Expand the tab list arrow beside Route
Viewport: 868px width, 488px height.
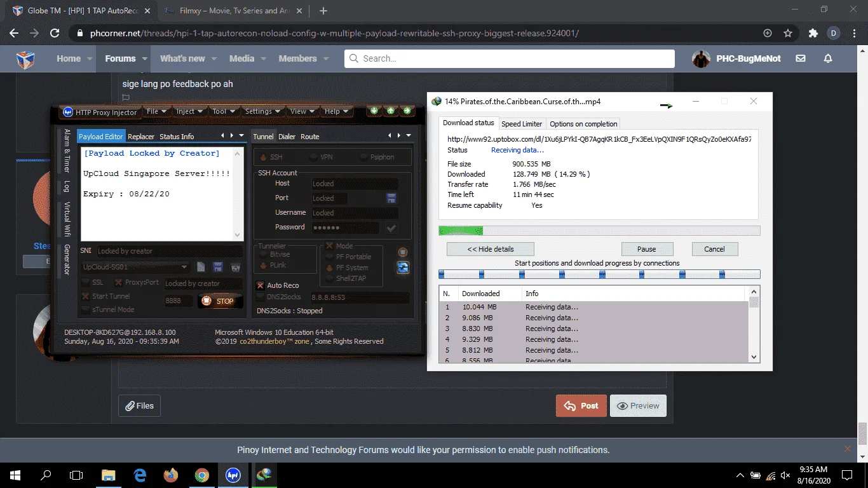(409, 135)
